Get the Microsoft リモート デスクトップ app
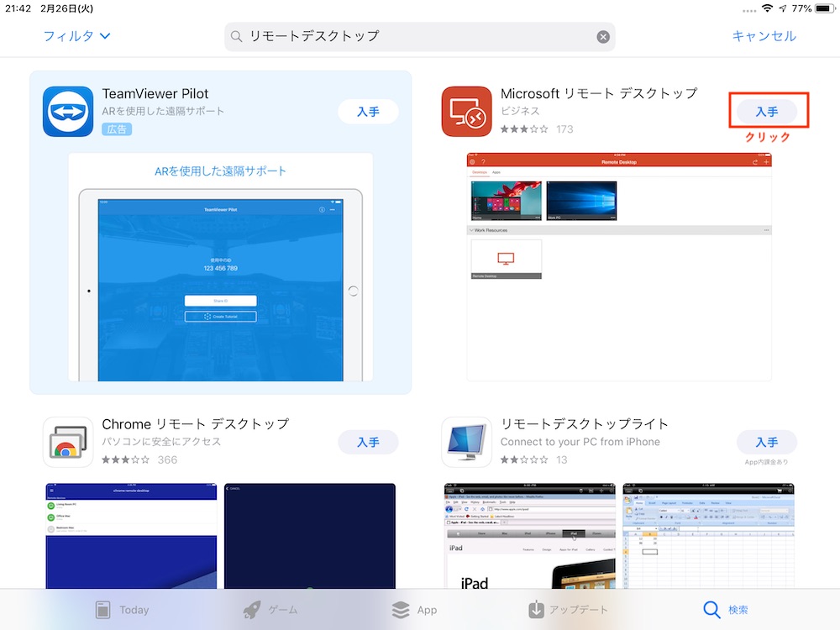This screenshot has height=630, width=840. pyautogui.click(x=767, y=112)
